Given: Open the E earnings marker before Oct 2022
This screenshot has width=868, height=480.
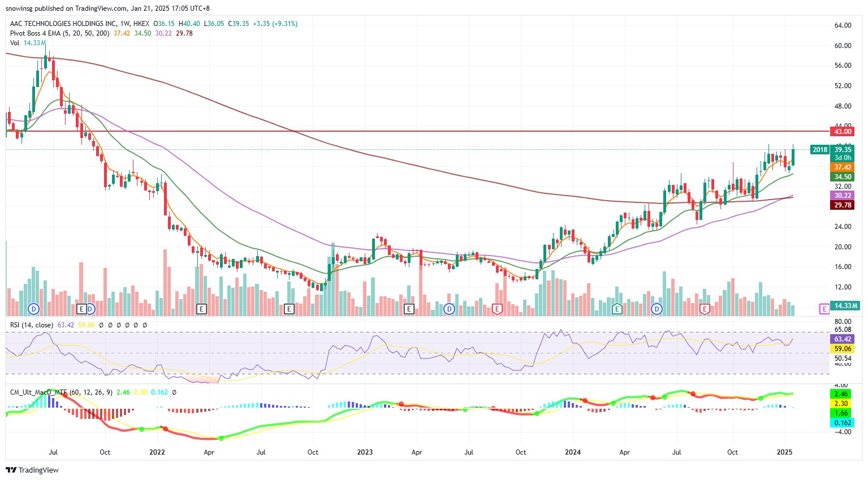Looking at the screenshot, I should pyautogui.click(x=289, y=309).
